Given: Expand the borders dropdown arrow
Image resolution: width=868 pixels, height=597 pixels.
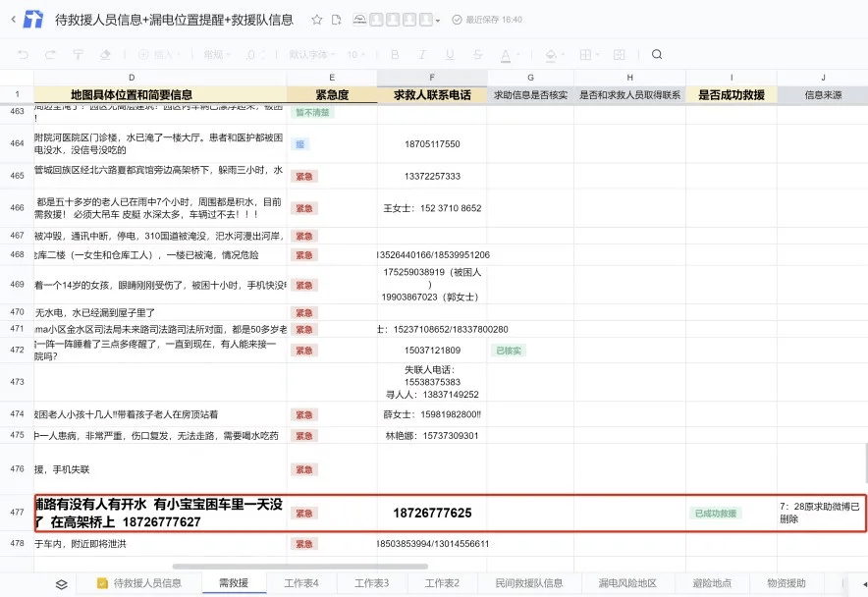Looking at the screenshot, I should tap(598, 55).
